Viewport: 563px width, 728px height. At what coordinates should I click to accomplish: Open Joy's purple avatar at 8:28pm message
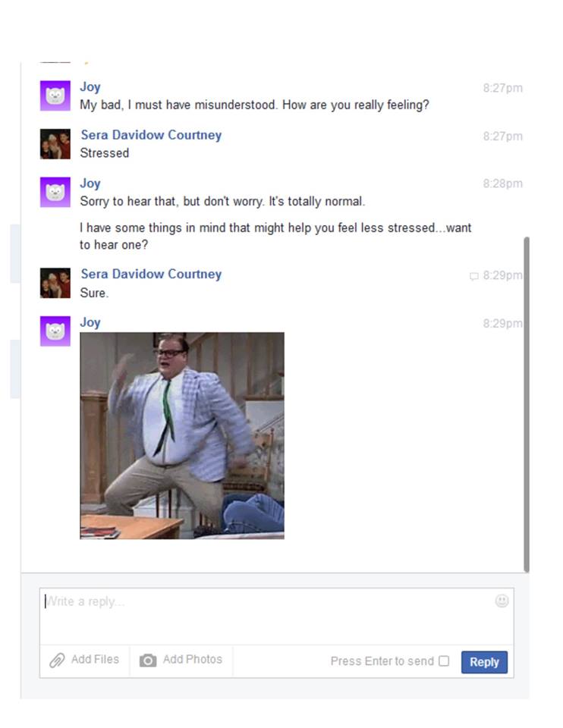pyautogui.click(x=55, y=192)
